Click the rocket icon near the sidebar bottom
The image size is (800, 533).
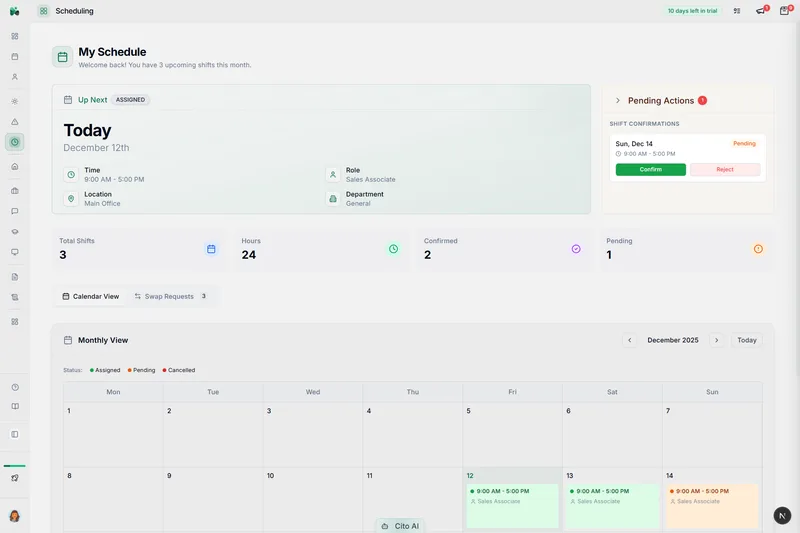click(x=15, y=478)
